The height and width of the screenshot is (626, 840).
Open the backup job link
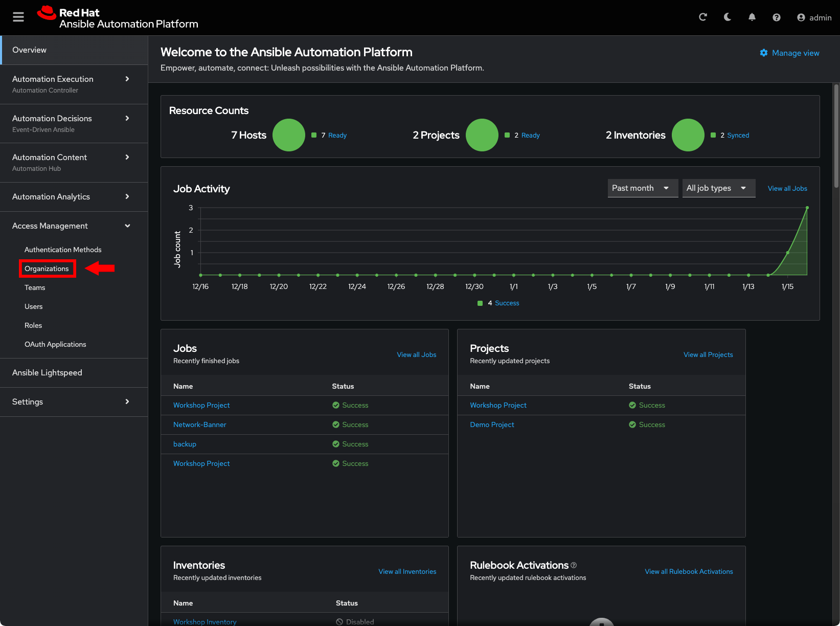[x=185, y=444]
